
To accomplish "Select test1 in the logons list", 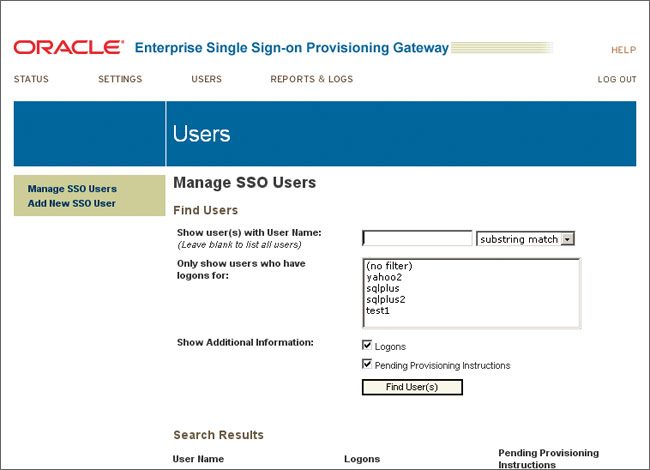I will click(x=377, y=311).
